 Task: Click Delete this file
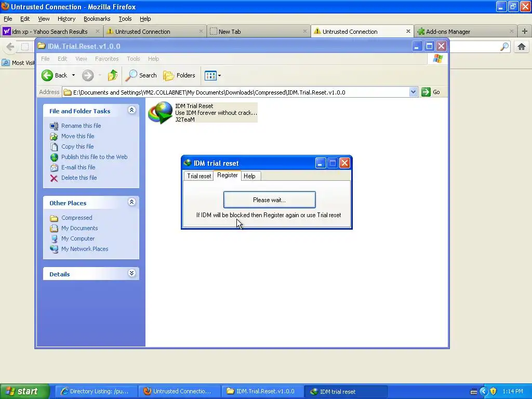79,178
